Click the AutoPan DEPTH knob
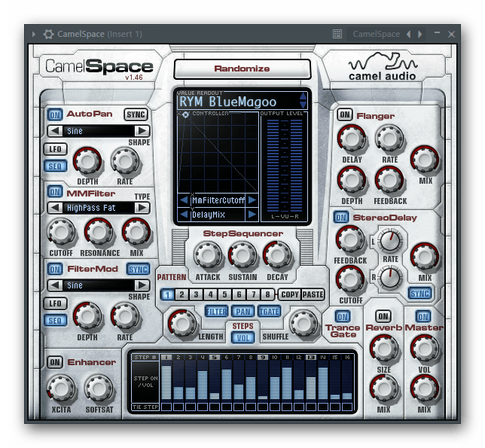Viewport: 485px width, 448px height. point(87,161)
